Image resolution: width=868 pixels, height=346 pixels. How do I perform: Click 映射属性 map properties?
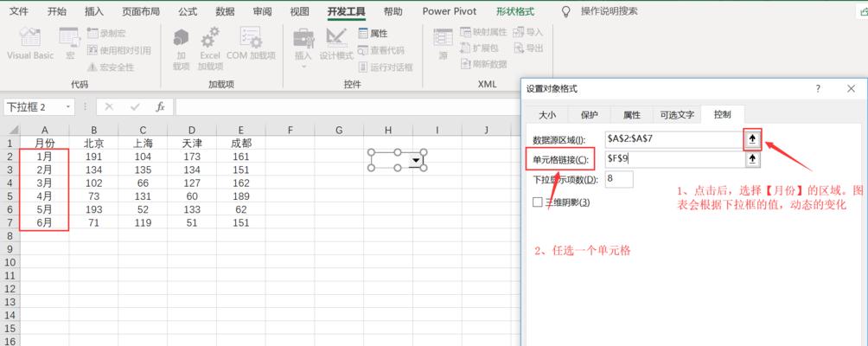483,32
